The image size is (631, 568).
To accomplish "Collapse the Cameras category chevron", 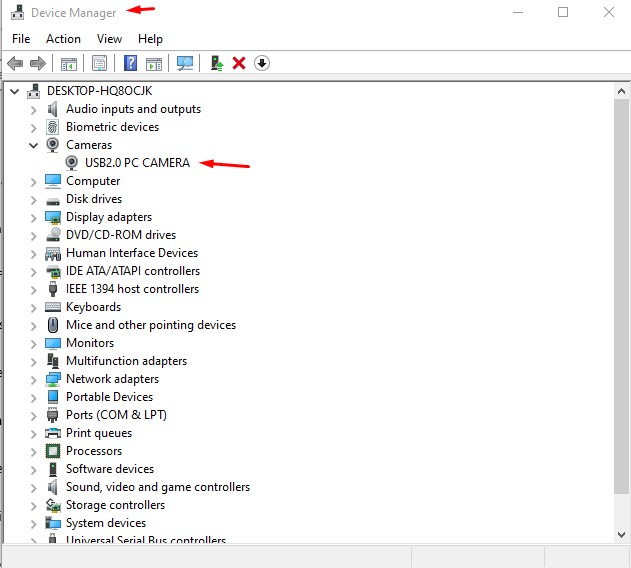I will tap(33, 145).
